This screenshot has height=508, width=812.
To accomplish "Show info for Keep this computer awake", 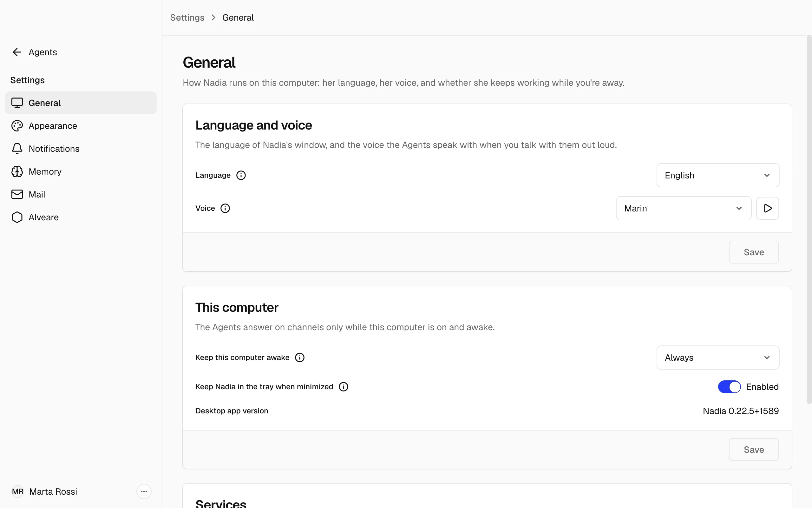I will [x=300, y=358].
